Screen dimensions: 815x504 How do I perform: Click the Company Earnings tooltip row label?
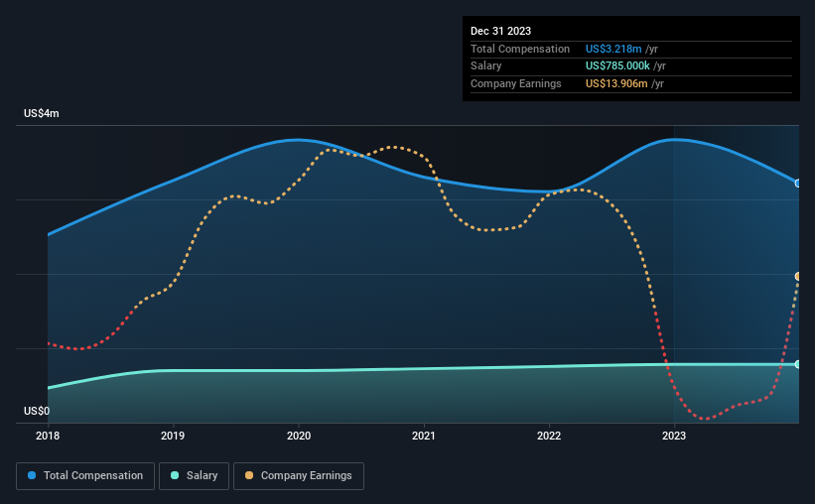click(x=515, y=83)
